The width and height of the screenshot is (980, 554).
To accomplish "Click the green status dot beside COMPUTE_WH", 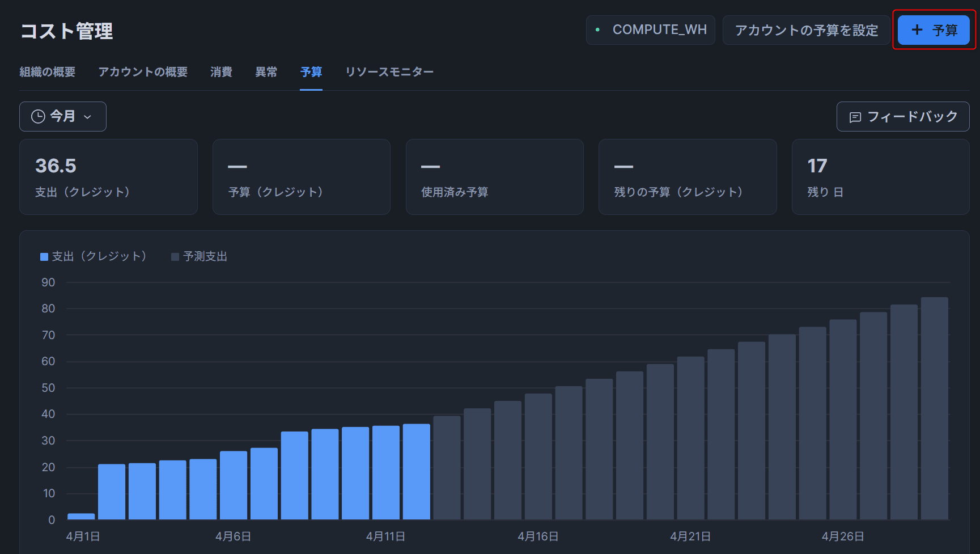I will 597,29.
